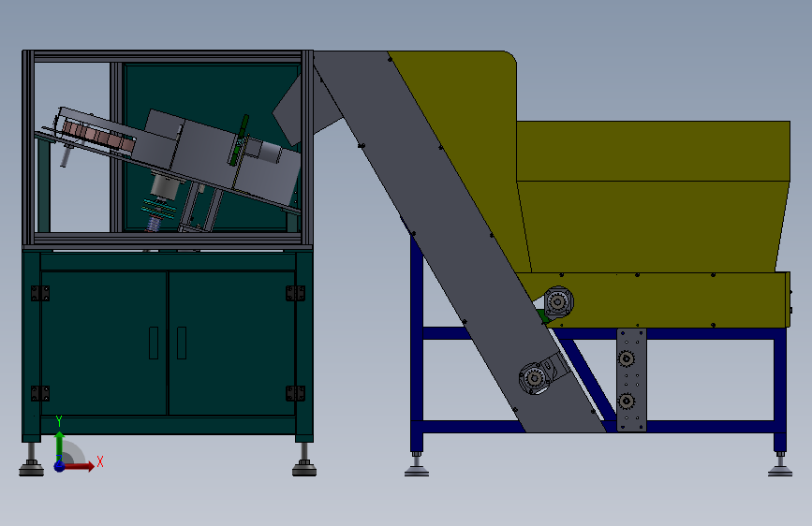Click the red "X" axis label
812x526 pixels.
point(100,461)
